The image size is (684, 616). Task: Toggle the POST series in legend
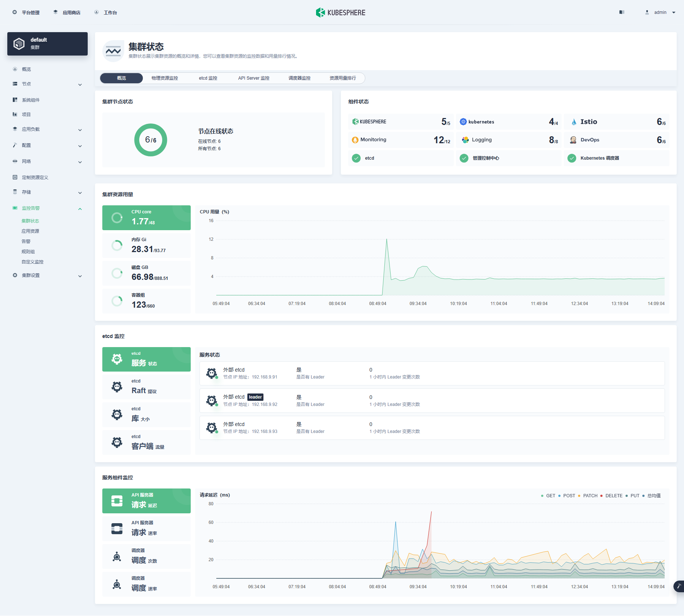coord(567,496)
